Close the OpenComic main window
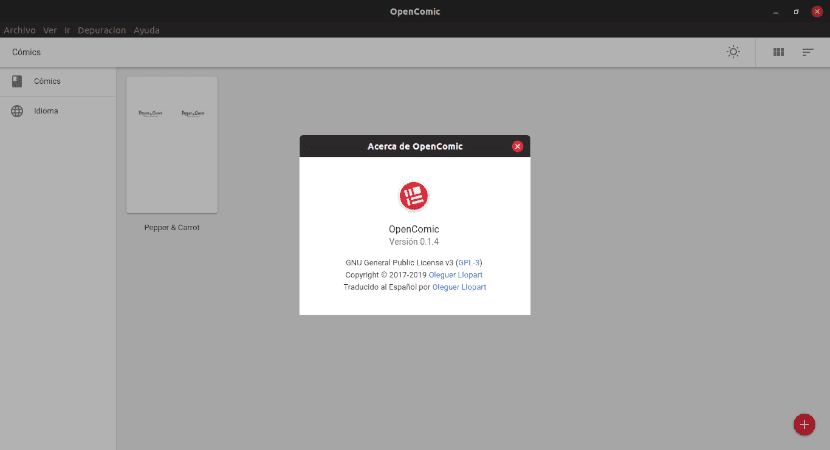Image resolution: width=830 pixels, height=450 pixels. (x=817, y=12)
